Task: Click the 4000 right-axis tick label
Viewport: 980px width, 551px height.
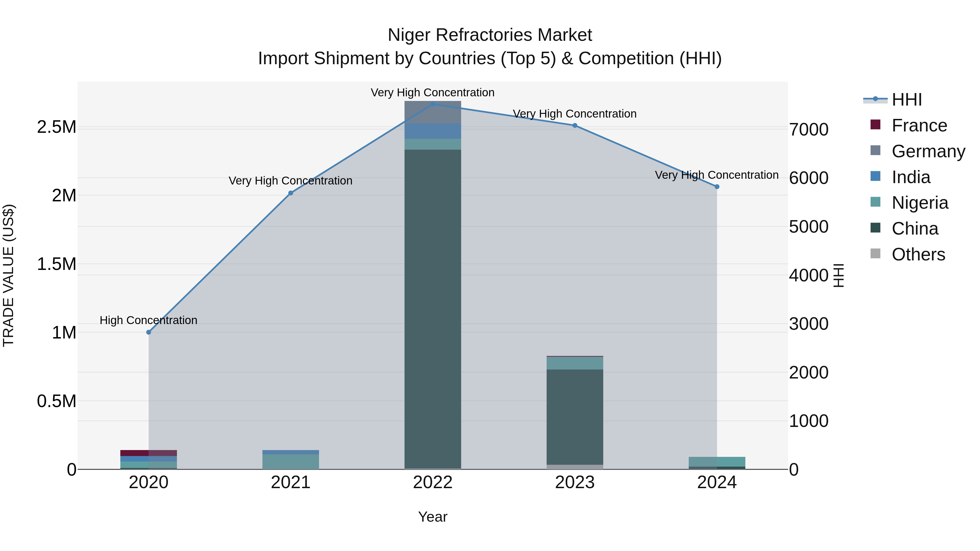Action: (809, 275)
